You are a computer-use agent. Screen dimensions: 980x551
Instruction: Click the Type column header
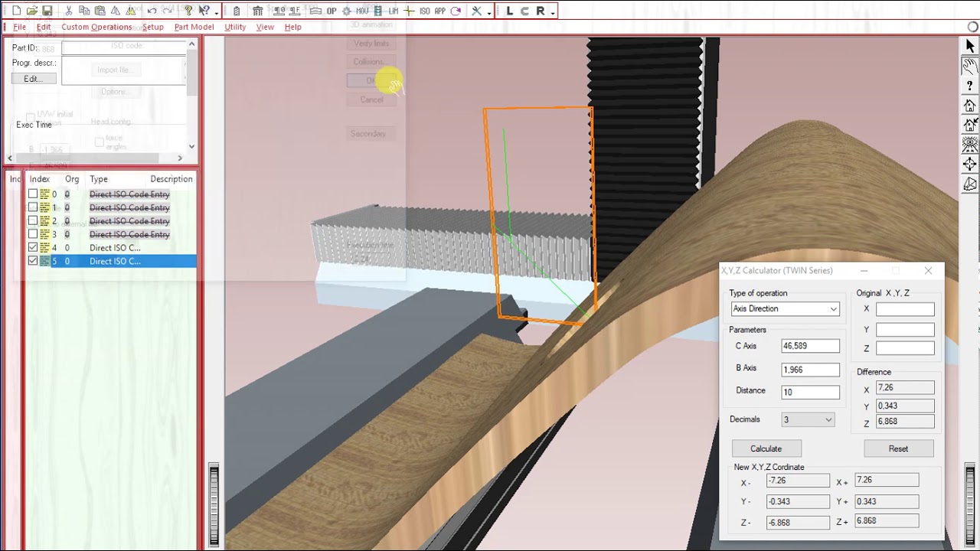(x=99, y=179)
